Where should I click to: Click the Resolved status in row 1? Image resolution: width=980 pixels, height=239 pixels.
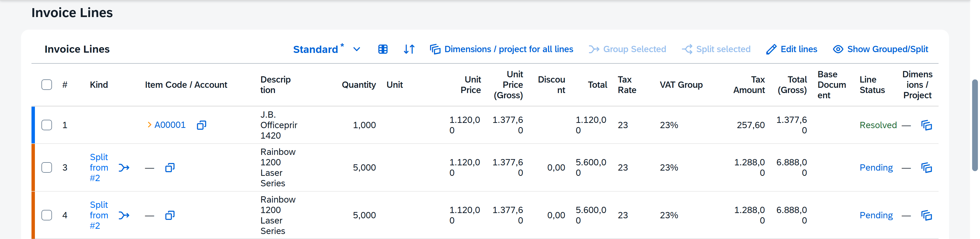coord(878,125)
